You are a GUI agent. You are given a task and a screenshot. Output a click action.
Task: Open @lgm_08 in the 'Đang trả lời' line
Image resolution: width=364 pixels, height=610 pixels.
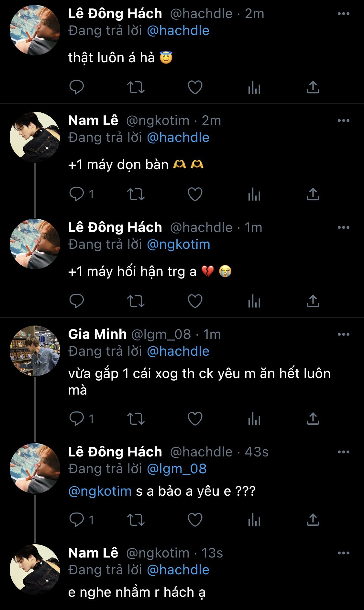click(x=177, y=469)
